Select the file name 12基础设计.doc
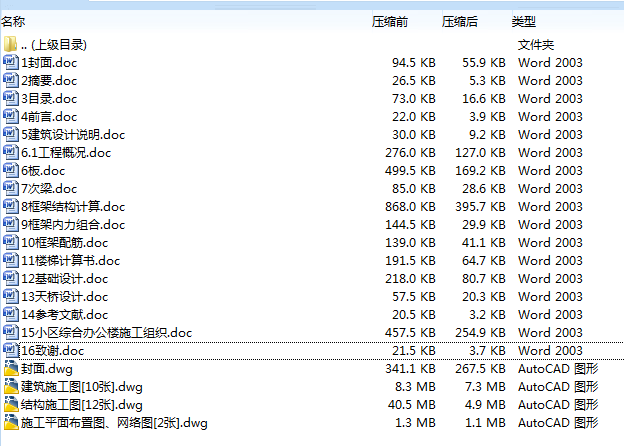Screen dimensions: 624x446 tap(64, 279)
